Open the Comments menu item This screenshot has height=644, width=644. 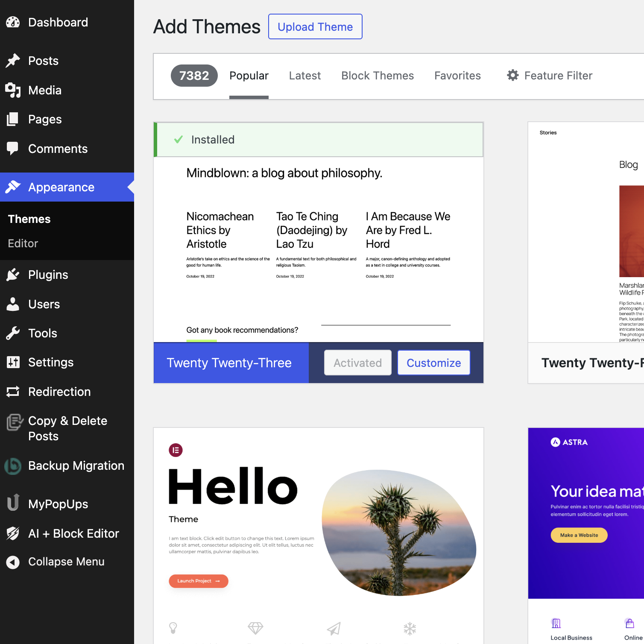(67, 149)
